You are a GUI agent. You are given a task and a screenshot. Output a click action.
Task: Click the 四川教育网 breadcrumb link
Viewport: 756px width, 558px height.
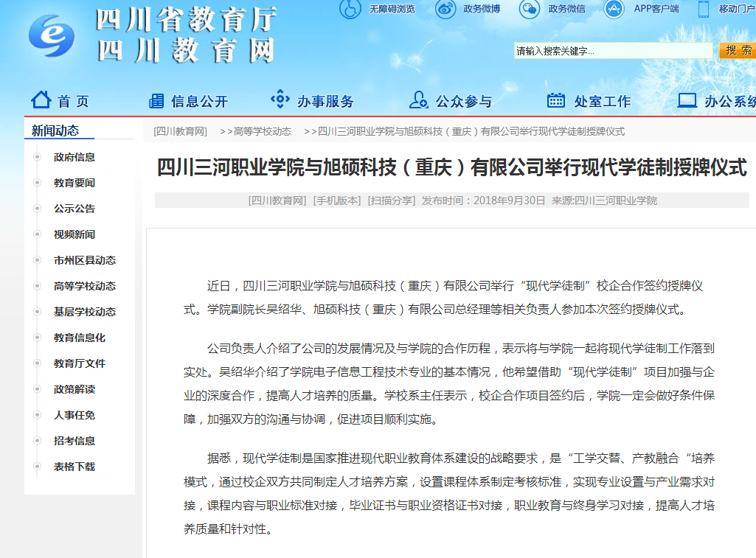[x=180, y=131]
